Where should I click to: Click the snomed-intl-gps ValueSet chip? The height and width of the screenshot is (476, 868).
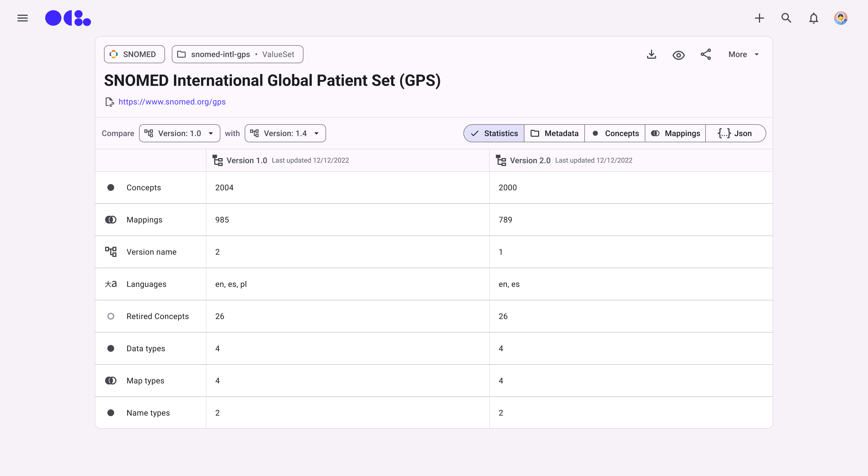[237, 54]
